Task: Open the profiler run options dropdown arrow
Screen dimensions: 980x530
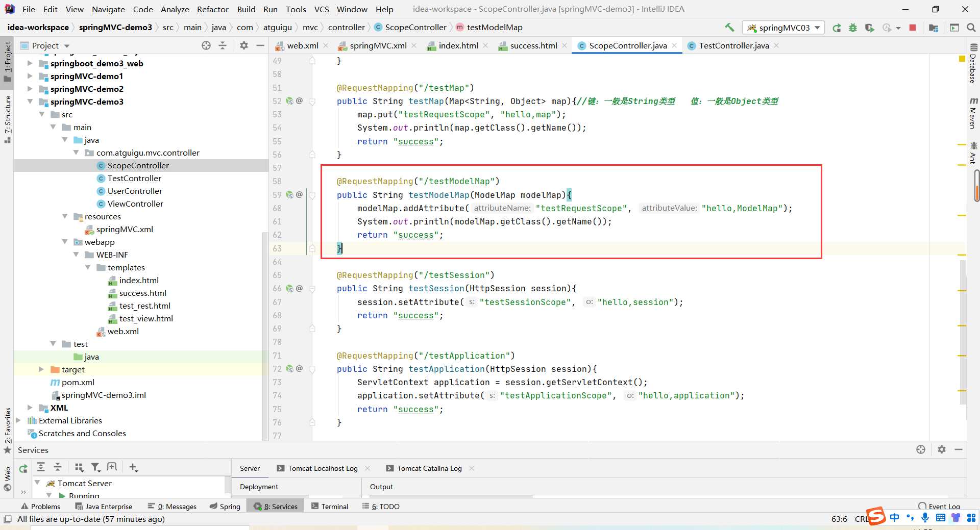Action: pyautogui.click(x=898, y=28)
